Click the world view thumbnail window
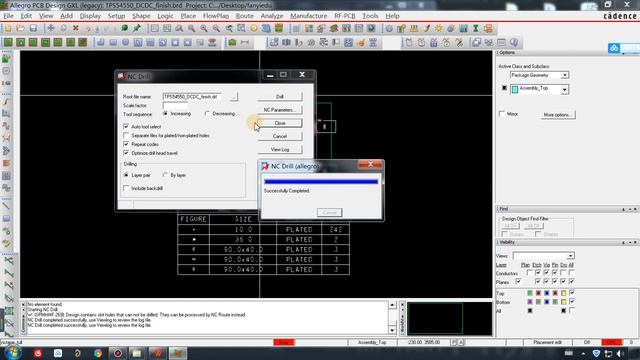The width and height of the screenshot is (640, 360). (x=449, y=319)
